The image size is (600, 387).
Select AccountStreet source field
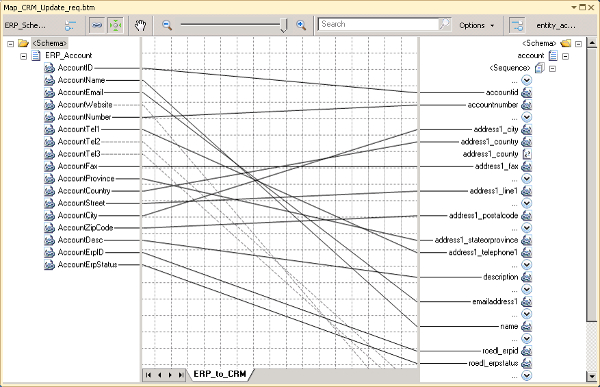(81, 203)
